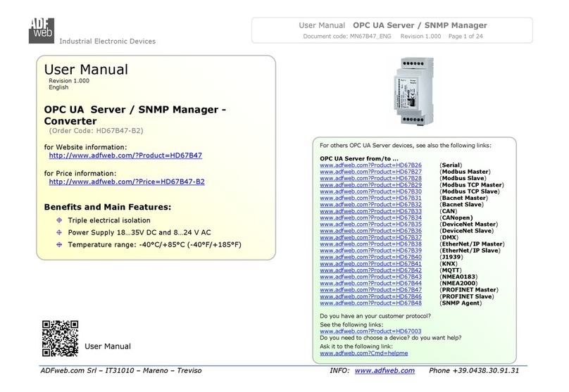This screenshot has height=392, width=569.
Task: Open the HD67B37 DMX link
Action: (x=370, y=237)
